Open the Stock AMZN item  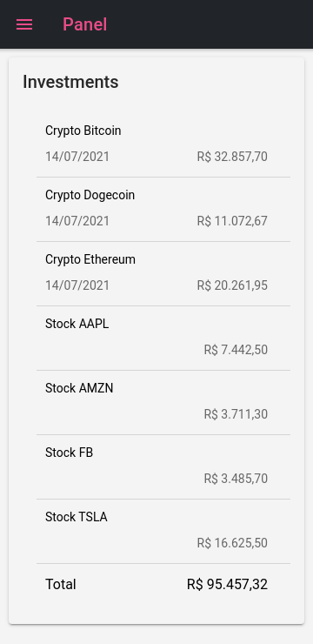point(163,403)
